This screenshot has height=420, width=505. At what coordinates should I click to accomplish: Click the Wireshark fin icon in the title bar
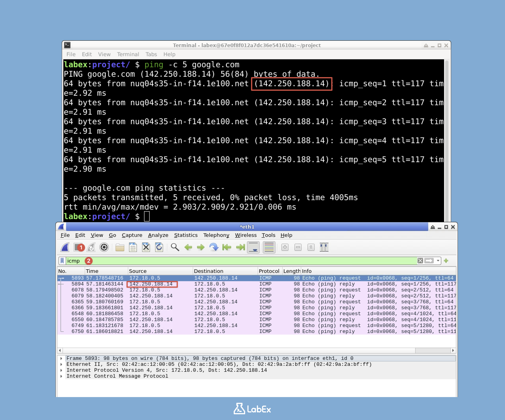[61, 227]
